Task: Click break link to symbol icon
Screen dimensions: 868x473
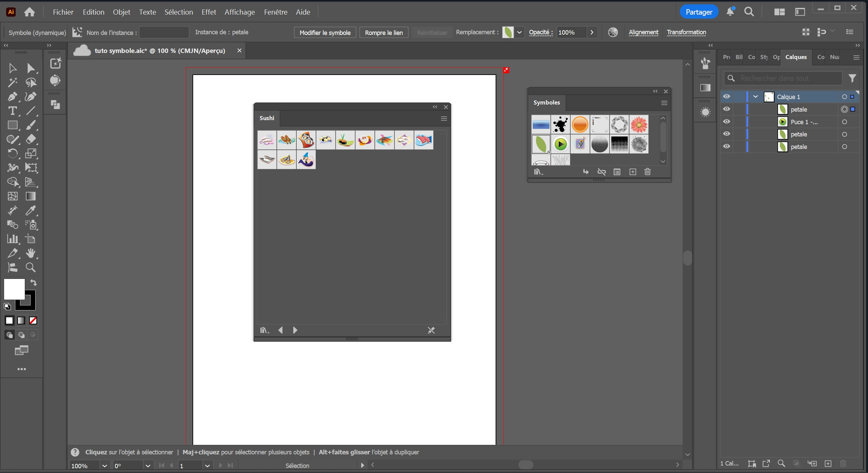Action: pyautogui.click(x=602, y=172)
